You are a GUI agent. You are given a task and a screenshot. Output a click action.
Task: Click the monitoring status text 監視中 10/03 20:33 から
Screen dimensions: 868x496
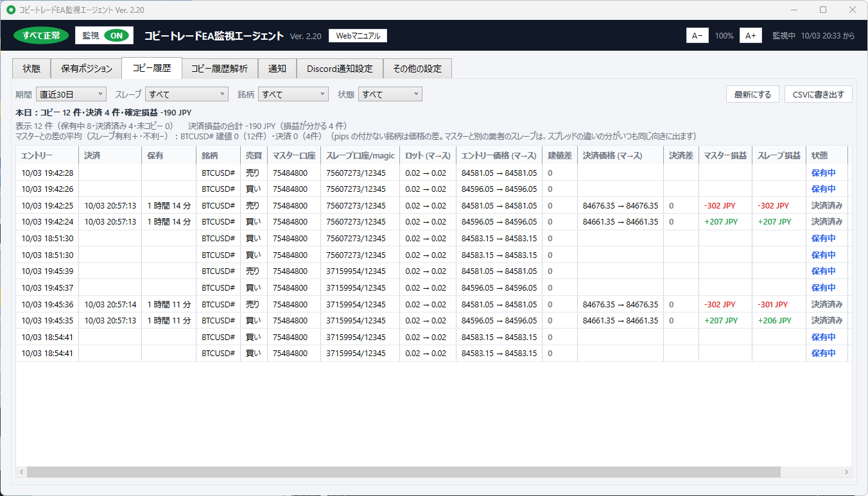813,36
